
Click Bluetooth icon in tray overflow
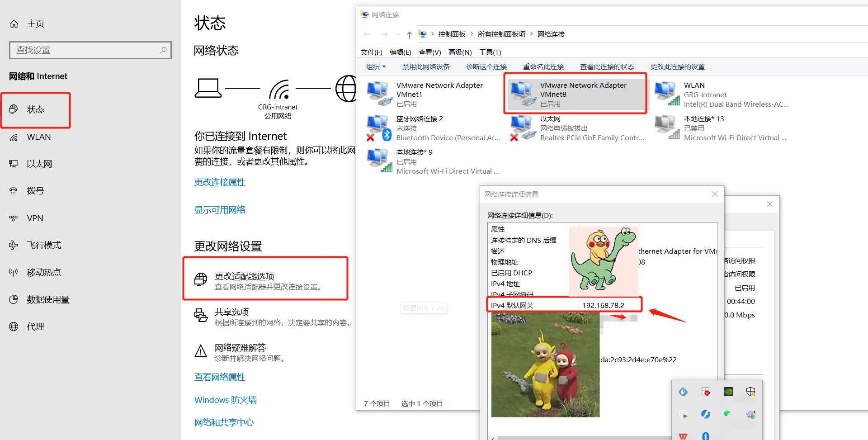point(706,436)
